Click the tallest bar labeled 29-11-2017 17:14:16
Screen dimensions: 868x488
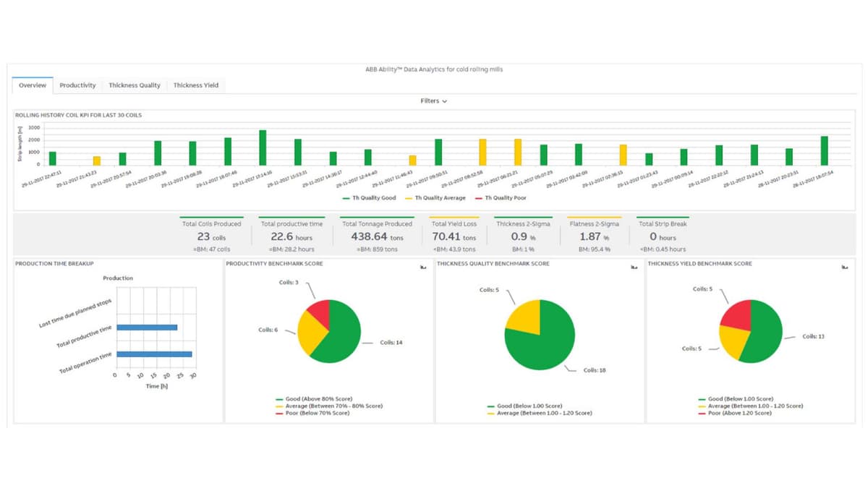tap(263, 147)
